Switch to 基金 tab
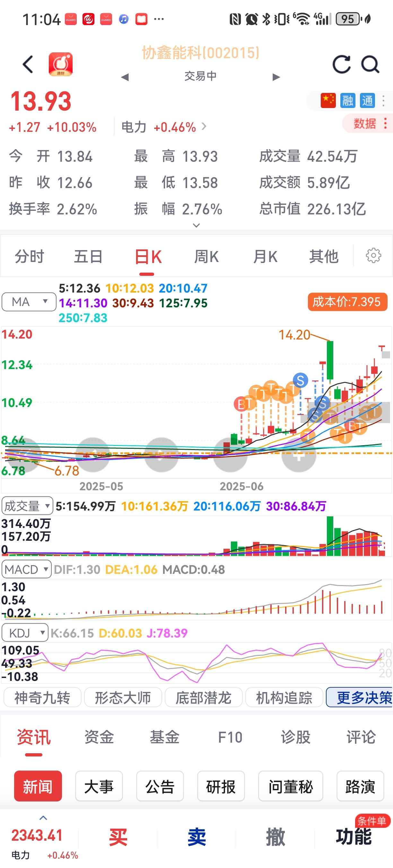Screen dimensions: 393x868 click(x=165, y=737)
